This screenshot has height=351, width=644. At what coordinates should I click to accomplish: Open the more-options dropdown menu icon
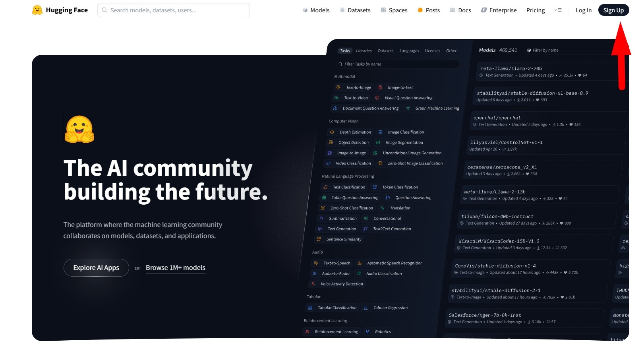point(558,10)
